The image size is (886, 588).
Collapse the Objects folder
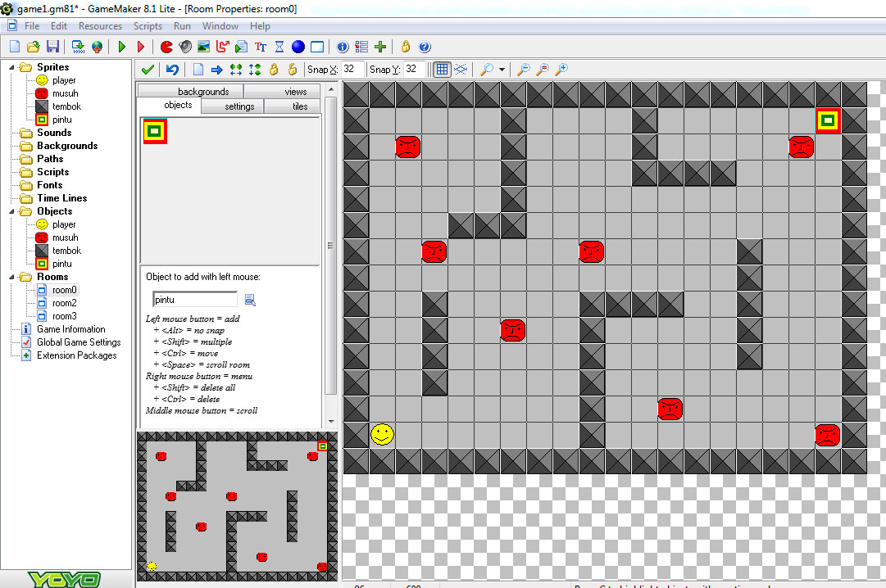click(11, 211)
